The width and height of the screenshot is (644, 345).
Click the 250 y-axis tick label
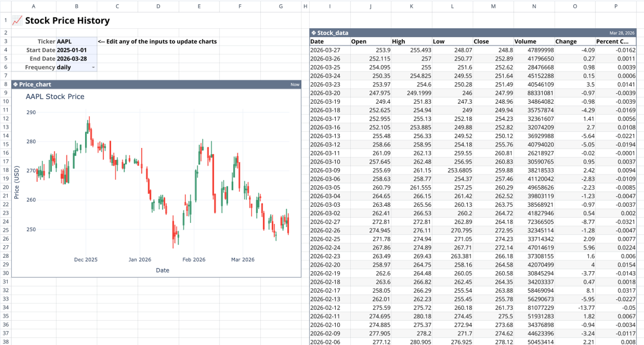point(31,229)
